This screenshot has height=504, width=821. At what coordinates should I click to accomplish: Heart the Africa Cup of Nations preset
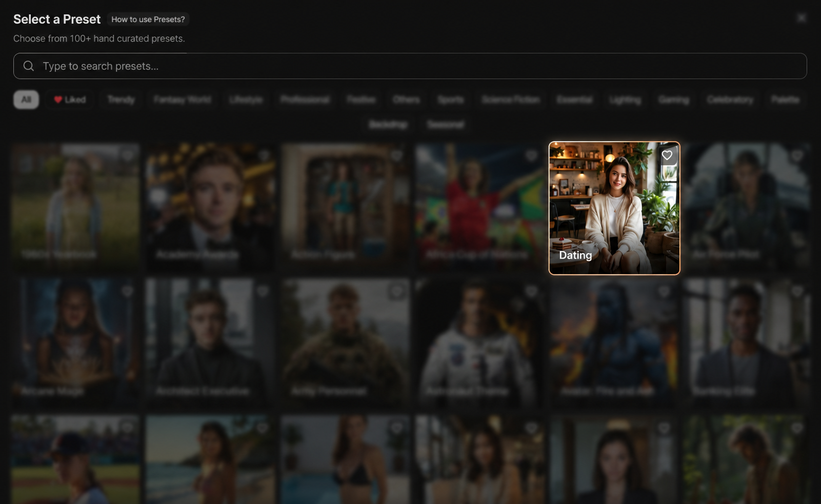coord(531,155)
